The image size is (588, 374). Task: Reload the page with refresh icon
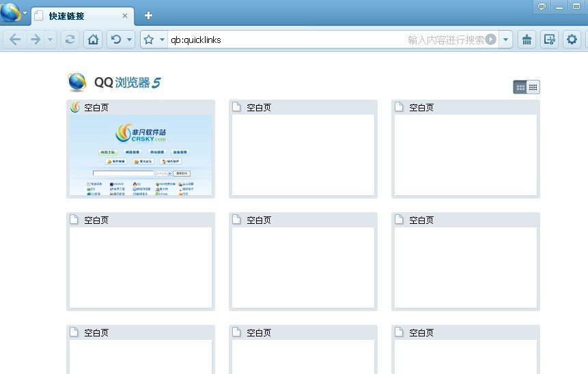click(70, 40)
